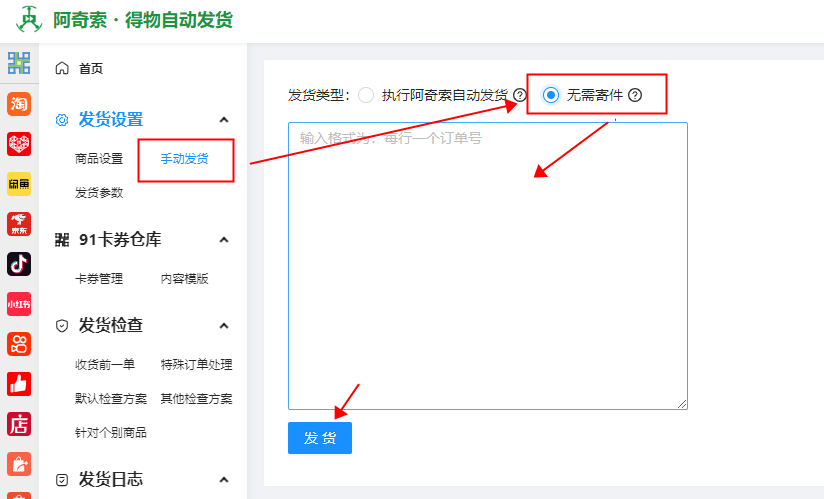Click the 发货检查 section heading
The image size is (824, 499).
[111, 326]
